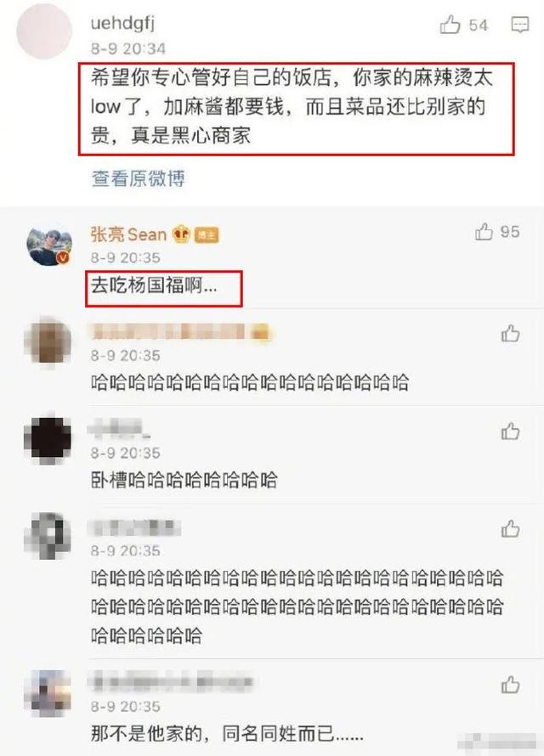544x756 pixels.
Task: Like the long three-line 哈哈哈 comment
Action: point(510,529)
